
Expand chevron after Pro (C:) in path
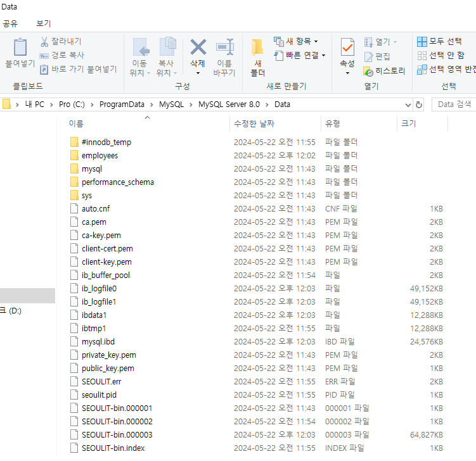[x=92, y=104]
